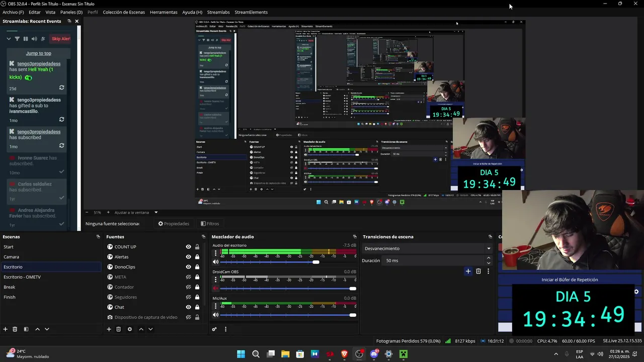
Task: Open the Desvanecimiento transition dropdown
Action: pyautogui.click(x=427, y=248)
